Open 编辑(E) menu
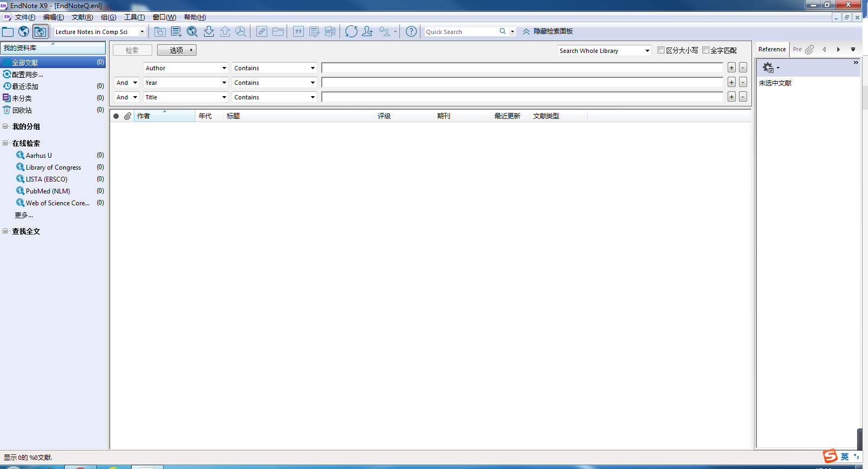 point(53,17)
